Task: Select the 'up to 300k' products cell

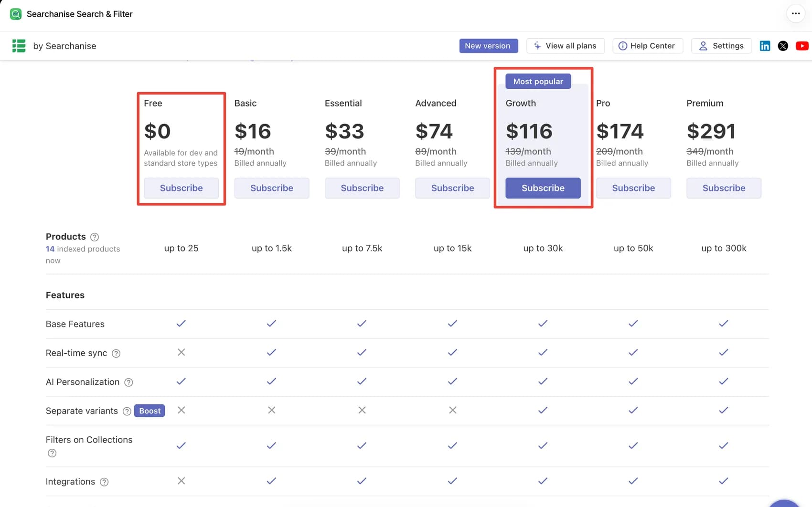Action: 724,248
